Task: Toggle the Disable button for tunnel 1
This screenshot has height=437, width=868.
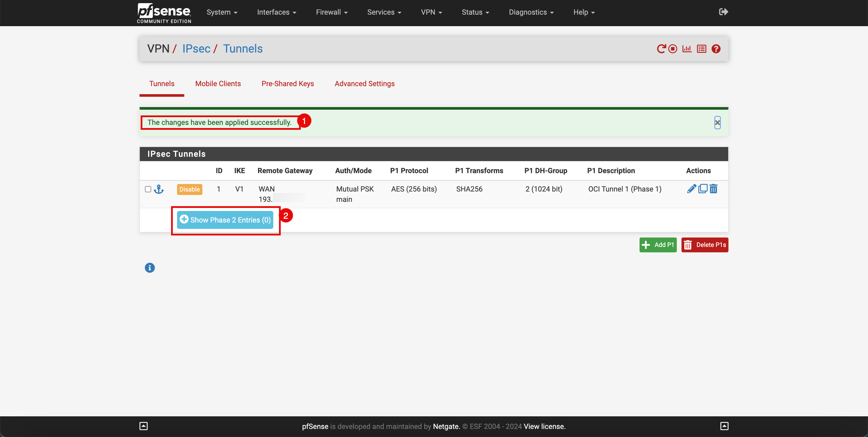Action: coord(189,189)
